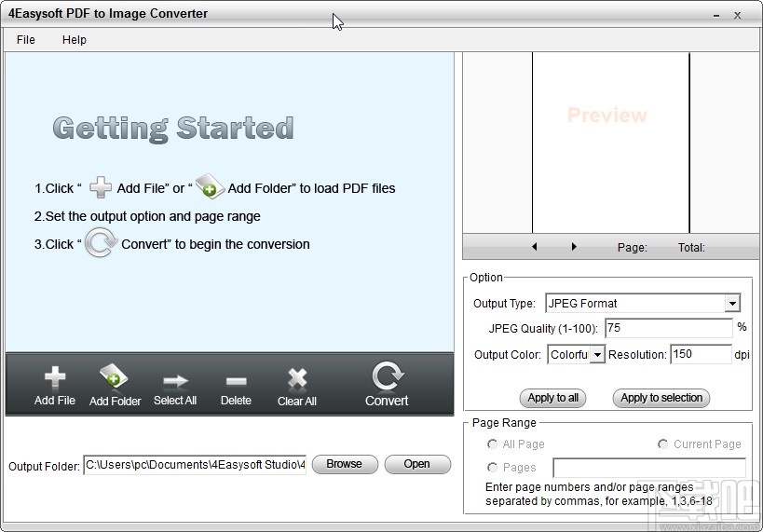Click the plus icon in step 1
This screenshot has height=532, width=763.
coord(101,187)
